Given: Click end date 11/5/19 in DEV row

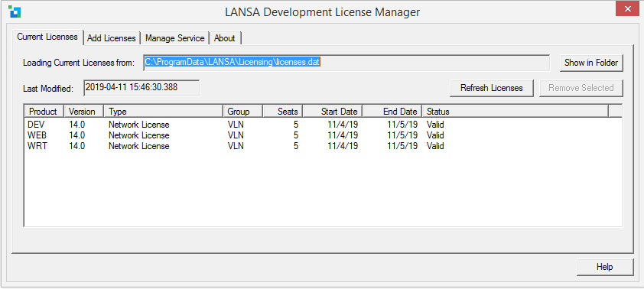Looking at the screenshot, I should pos(402,125).
